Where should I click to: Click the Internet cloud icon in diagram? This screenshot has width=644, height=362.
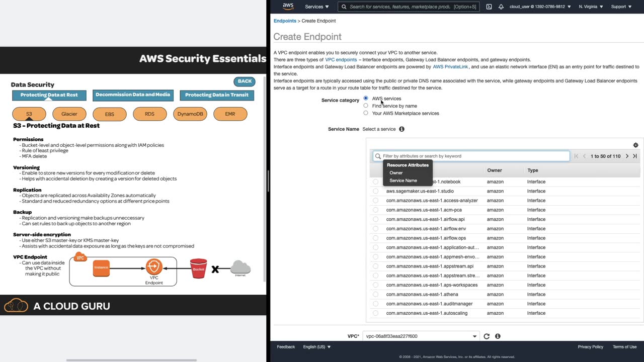point(240,267)
